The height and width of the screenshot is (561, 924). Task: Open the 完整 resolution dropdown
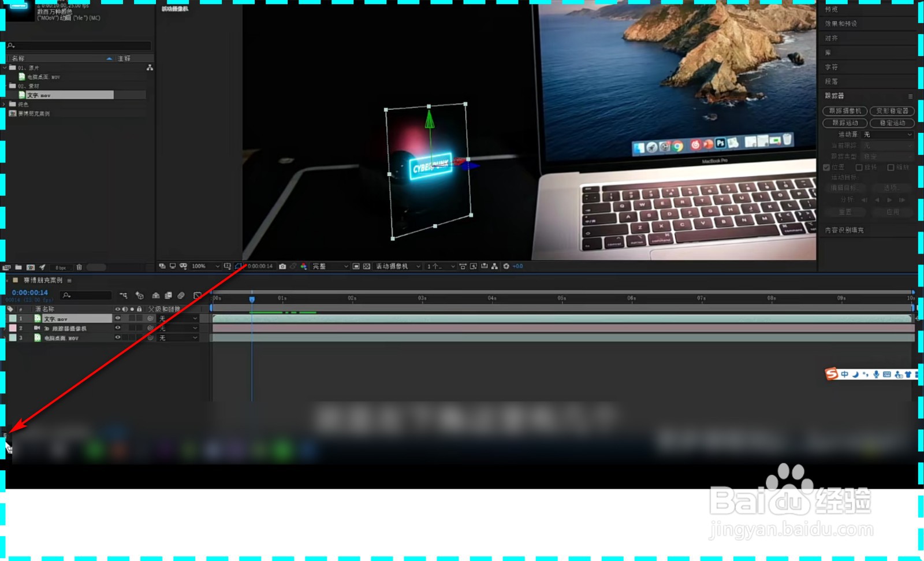(330, 266)
